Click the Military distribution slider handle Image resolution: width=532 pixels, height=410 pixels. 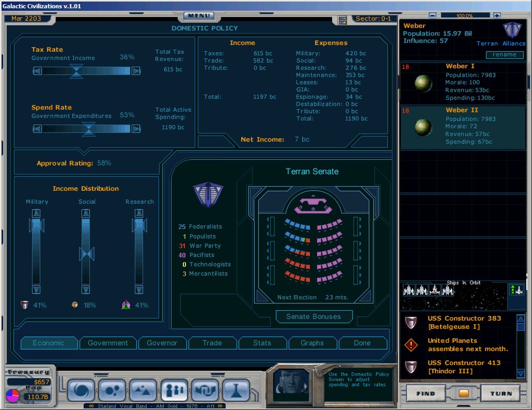click(x=36, y=225)
